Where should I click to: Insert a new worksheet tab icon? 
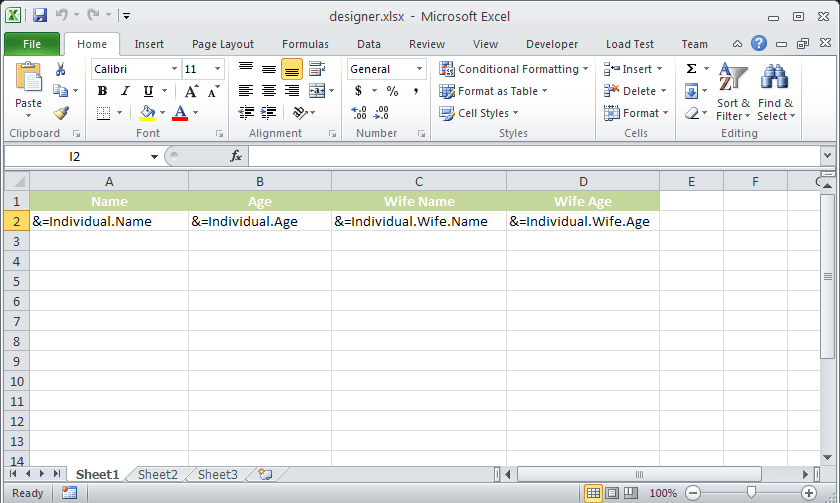coord(265,474)
